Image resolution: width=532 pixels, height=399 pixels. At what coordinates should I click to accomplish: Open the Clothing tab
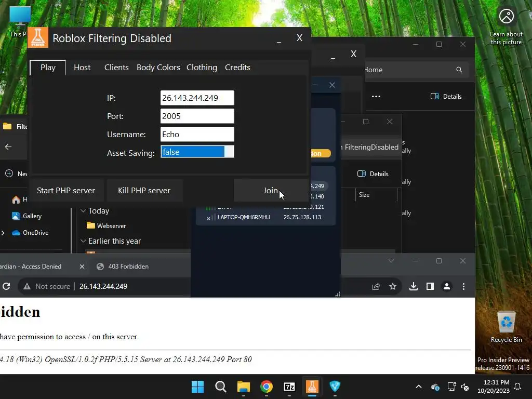pyautogui.click(x=202, y=68)
